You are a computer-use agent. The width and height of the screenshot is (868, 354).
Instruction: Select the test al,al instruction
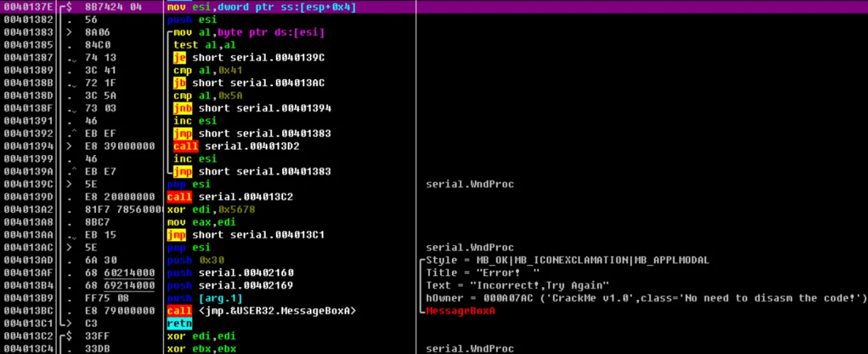(197, 45)
